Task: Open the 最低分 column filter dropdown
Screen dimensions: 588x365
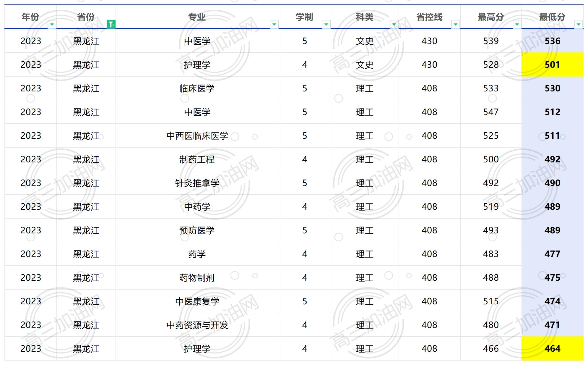Action: [579, 24]
